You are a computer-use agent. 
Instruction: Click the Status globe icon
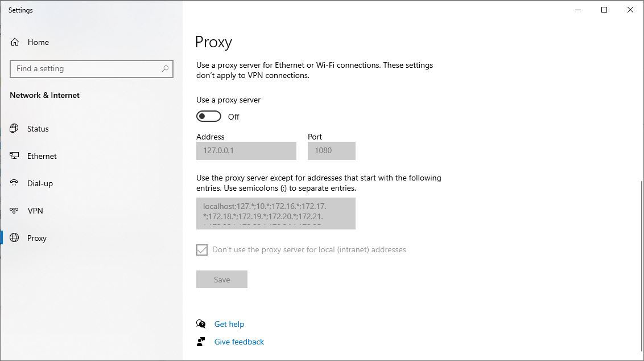(15, 129)
